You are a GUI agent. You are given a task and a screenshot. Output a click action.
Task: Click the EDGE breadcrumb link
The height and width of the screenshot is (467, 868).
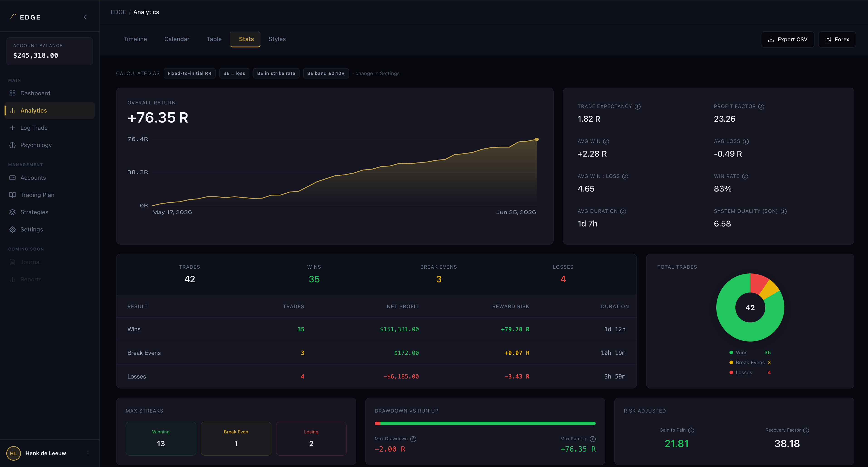pyautogui.click(x=118, y=12)
